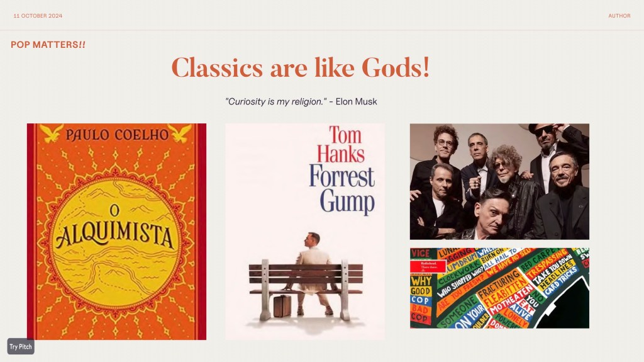Select the colorful Radiohead album artwork
This screenshot has width=644, height=362.
[499, 288]
